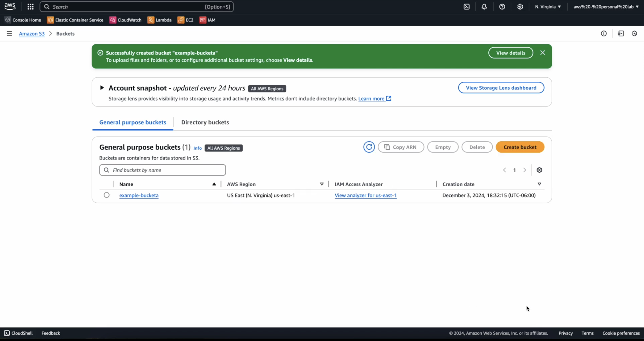Click the Create bucket button
This screenshot has height=341, width=644.
(520, 147)
